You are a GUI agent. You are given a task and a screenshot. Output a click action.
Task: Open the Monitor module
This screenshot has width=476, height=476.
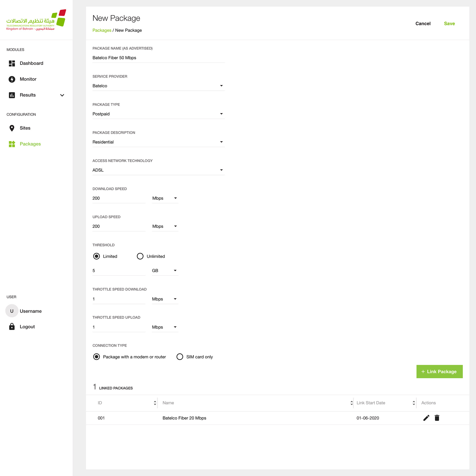point(28,79)
